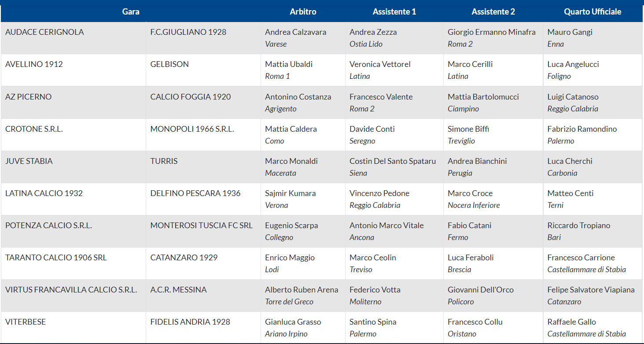The image size is (644, 344).
Task: Click referee name Sajmir Kumara
Action: 291,193
